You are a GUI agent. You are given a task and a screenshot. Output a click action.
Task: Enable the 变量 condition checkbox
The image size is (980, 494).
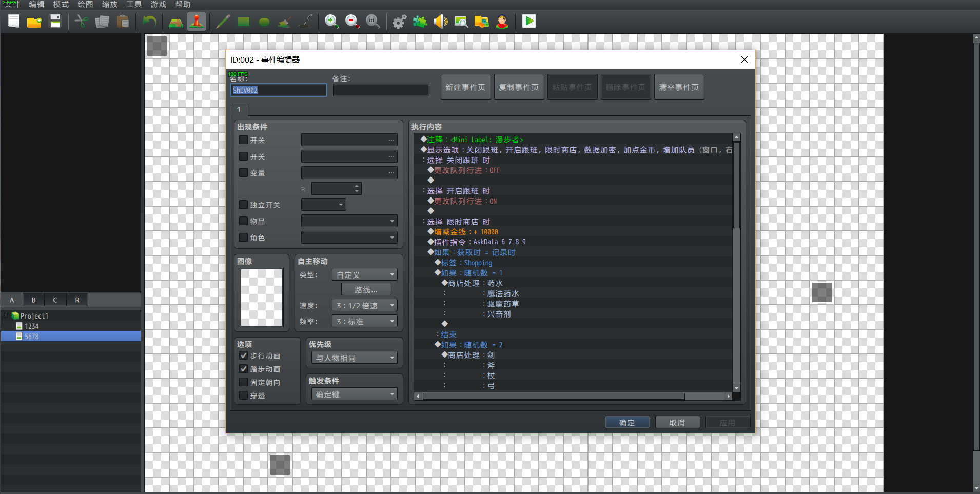(x=244, y=173)
